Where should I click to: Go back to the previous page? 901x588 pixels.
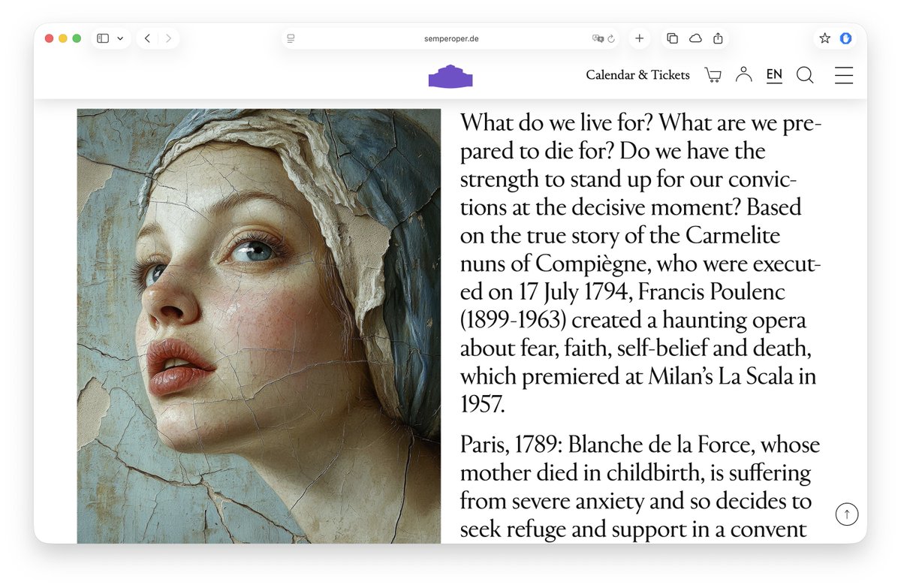[x=147, y=38]
